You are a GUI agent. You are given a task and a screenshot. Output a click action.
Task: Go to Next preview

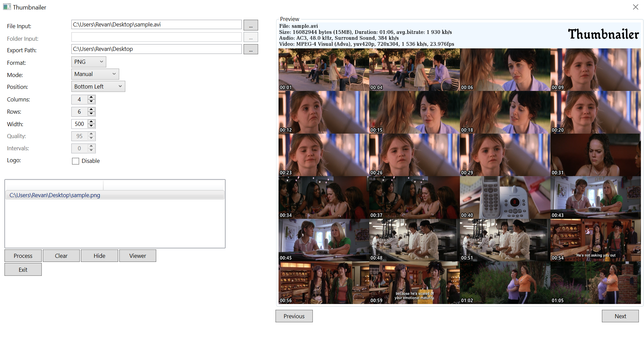pyautogui.click(x=620, y=316)
